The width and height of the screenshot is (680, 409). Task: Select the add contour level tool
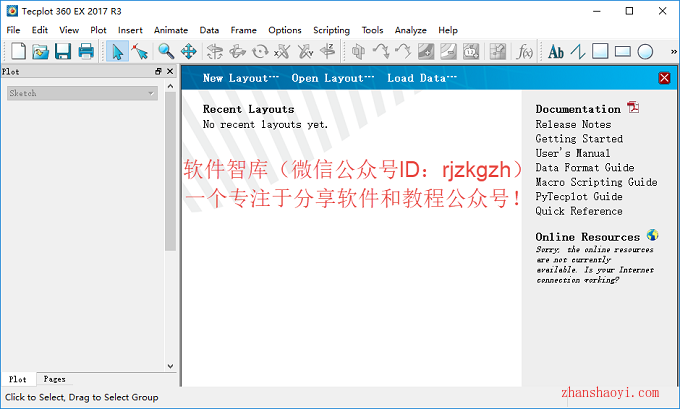pyautogui.click(x=426, y=51)
